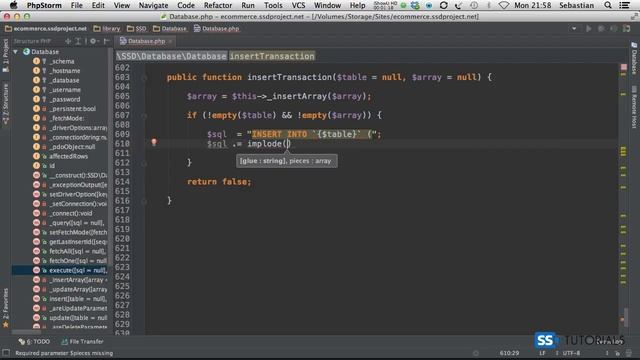Open the TODO tool window
The image size is (640, 360).
pyautogui.click(x=34, y=342)
